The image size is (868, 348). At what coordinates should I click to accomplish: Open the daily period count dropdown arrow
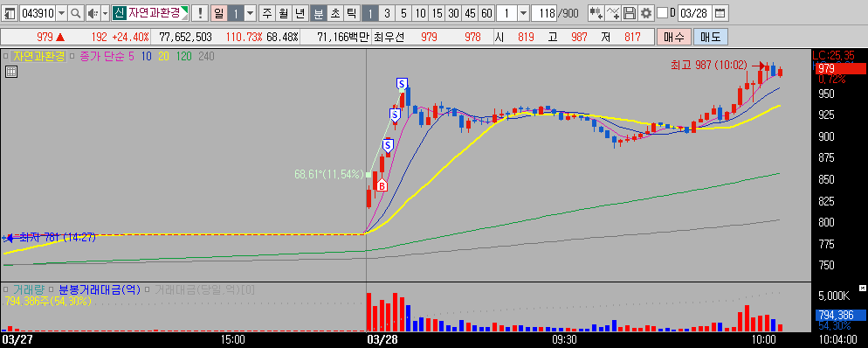(251, 13)
